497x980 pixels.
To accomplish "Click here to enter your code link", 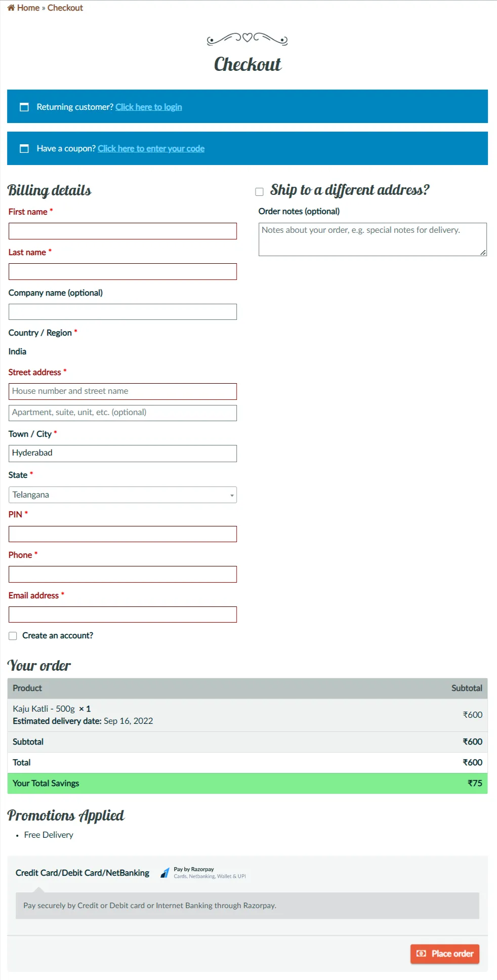I will (x=151, y=148).
